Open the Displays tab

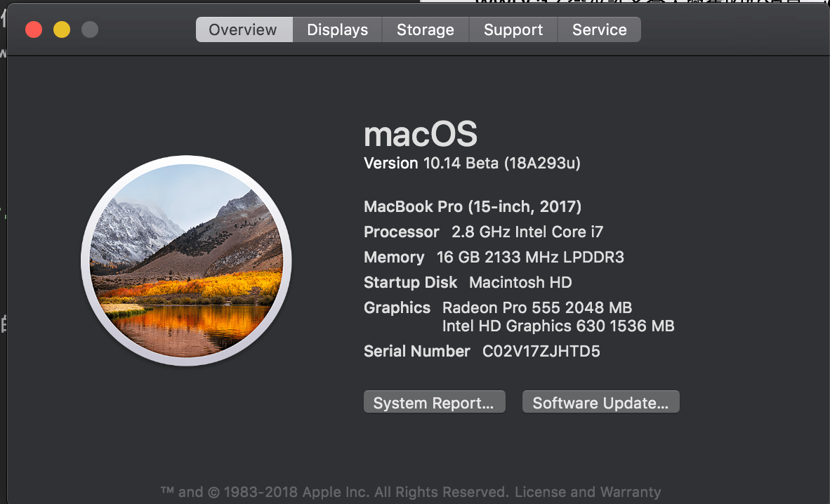point(338,29)
